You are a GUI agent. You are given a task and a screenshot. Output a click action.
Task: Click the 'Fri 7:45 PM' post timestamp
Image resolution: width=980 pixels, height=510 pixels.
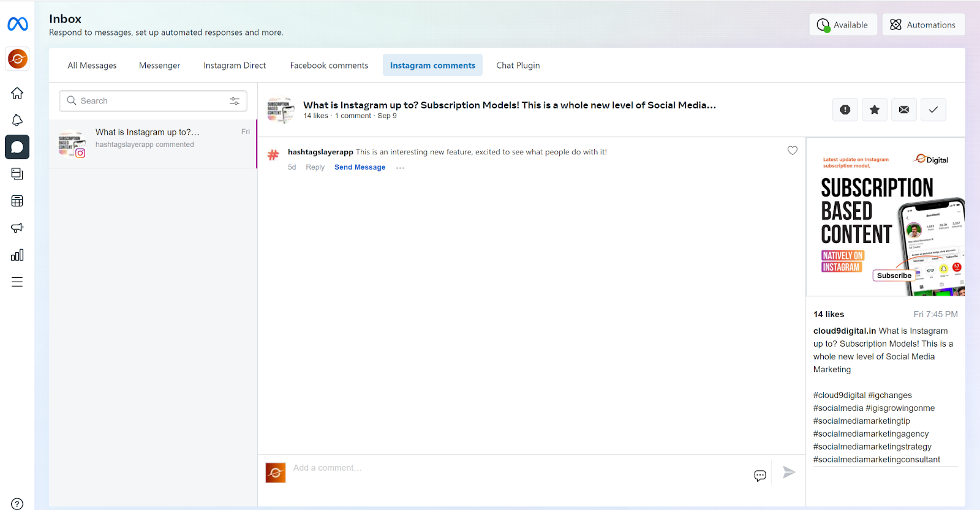click(936, 314)
